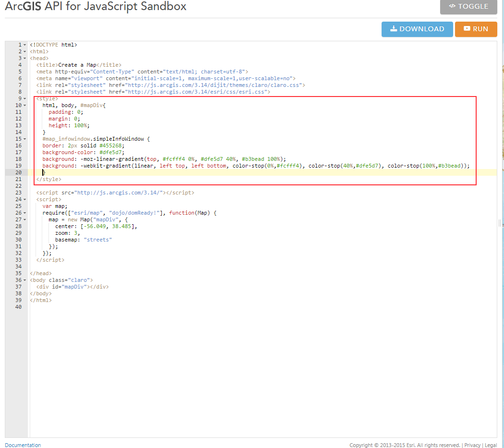Click the claro.css stylesheet URL
This screenshot has width=504, height=448.
tap(214, 85)
